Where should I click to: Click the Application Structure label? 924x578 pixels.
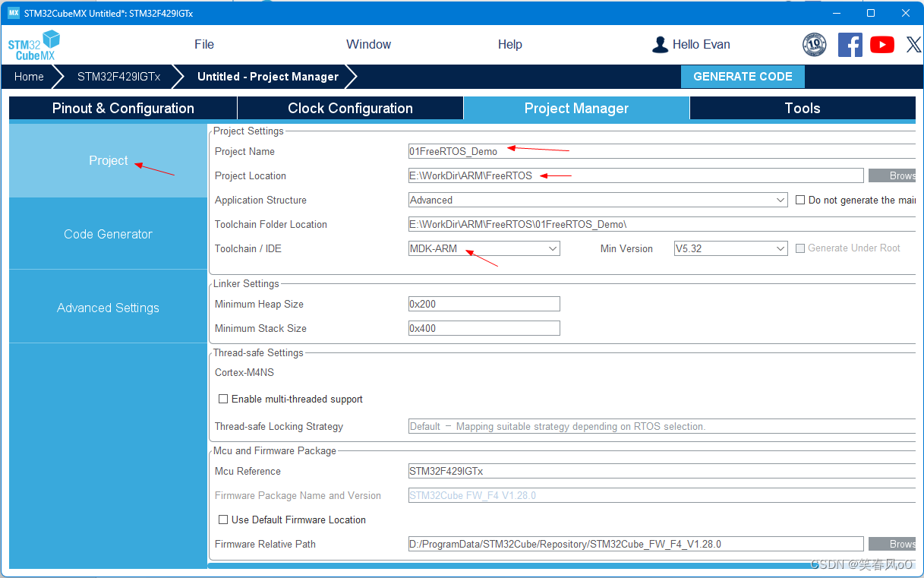[260, 200]
